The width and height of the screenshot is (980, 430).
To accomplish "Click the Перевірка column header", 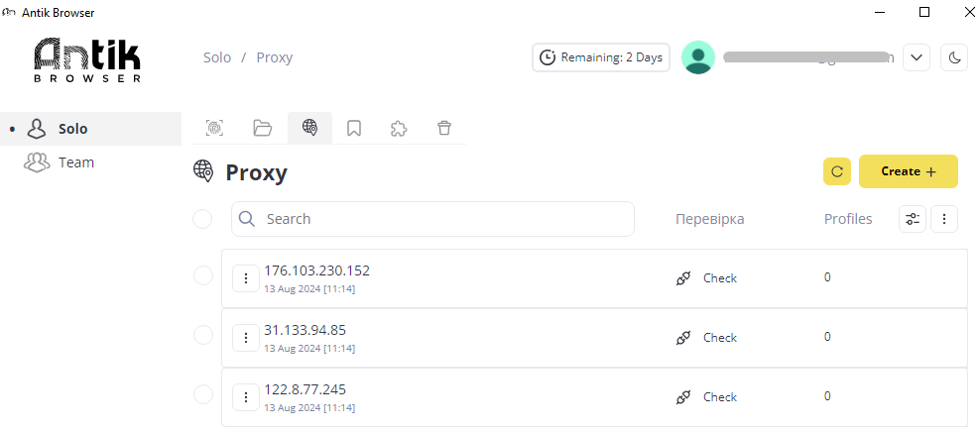I will click(x=709, y=219).
